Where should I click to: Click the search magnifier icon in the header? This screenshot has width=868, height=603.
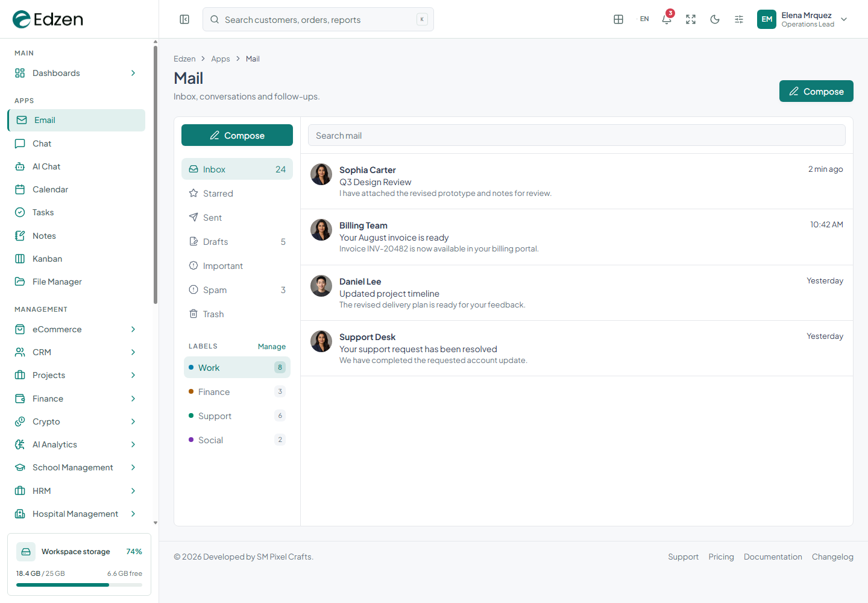tap(215, 19)
